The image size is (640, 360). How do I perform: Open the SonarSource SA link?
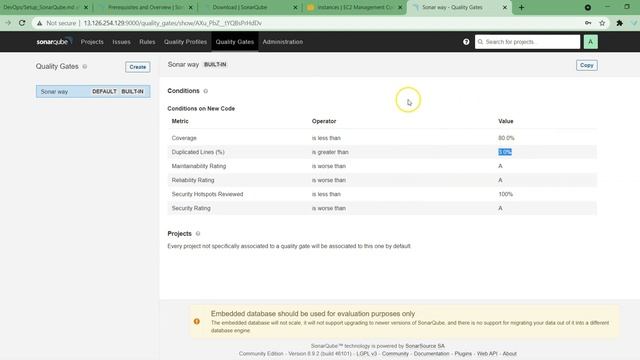click(425, 346)
